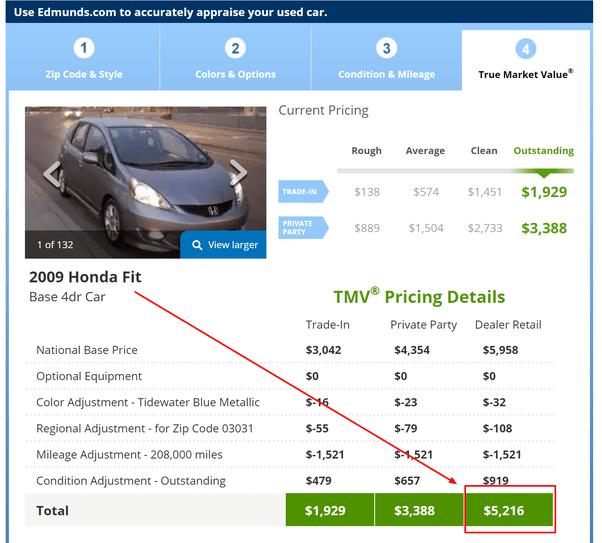Click the $1,451 clean trade-in value

click(485, 192)
